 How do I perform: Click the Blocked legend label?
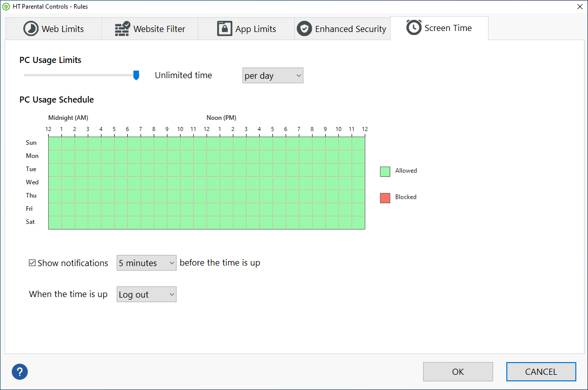pyautogui.click(x=406, y=197)
